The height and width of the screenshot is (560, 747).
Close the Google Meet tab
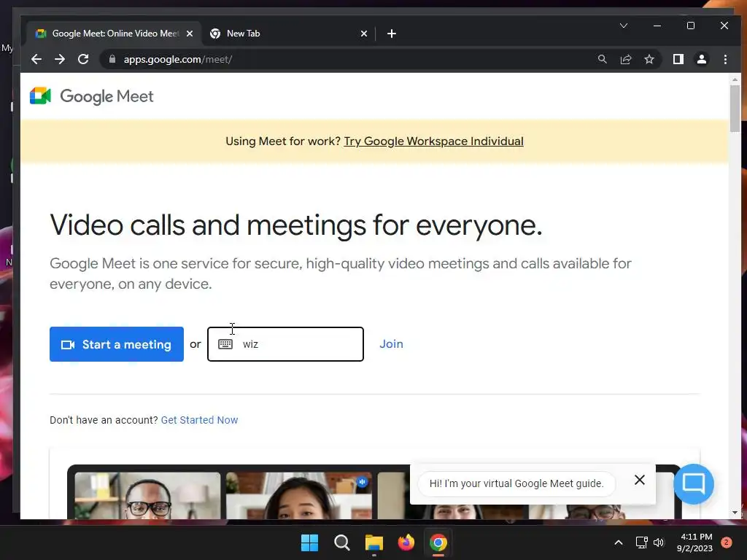pyautogui.click(x=190, y=34)
